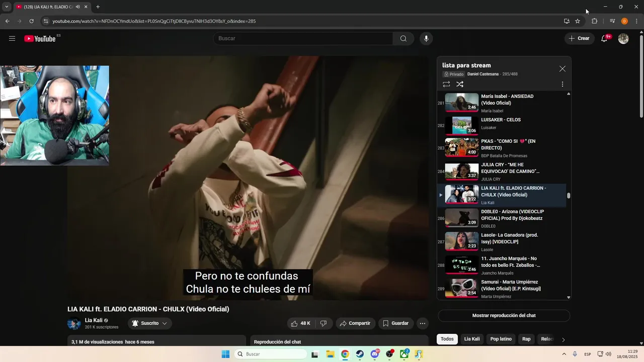This screenshot has width=644, height=362.
Task: Play 'PKAS - COMO SI' playlist item
Action: click(502, 149)
